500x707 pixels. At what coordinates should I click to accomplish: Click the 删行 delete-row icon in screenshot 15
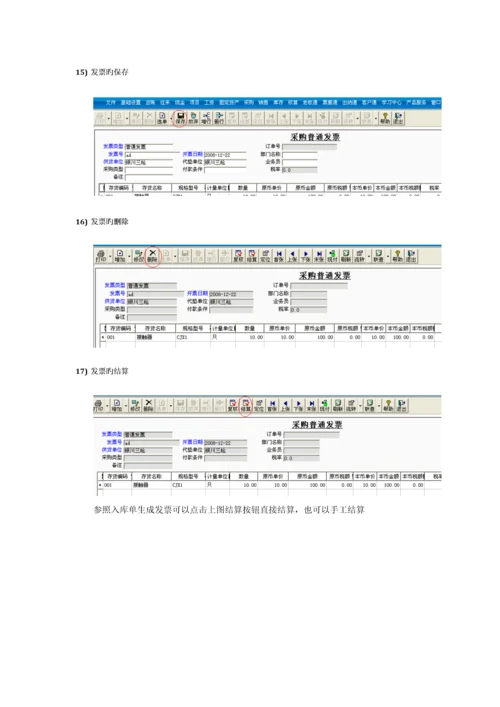tap(219, 119)
